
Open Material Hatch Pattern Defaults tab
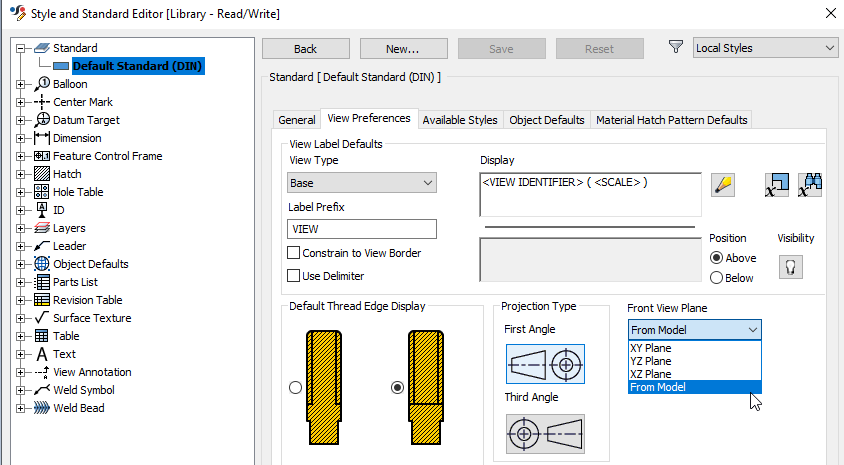pyautogui.click(x=671, y=120)
